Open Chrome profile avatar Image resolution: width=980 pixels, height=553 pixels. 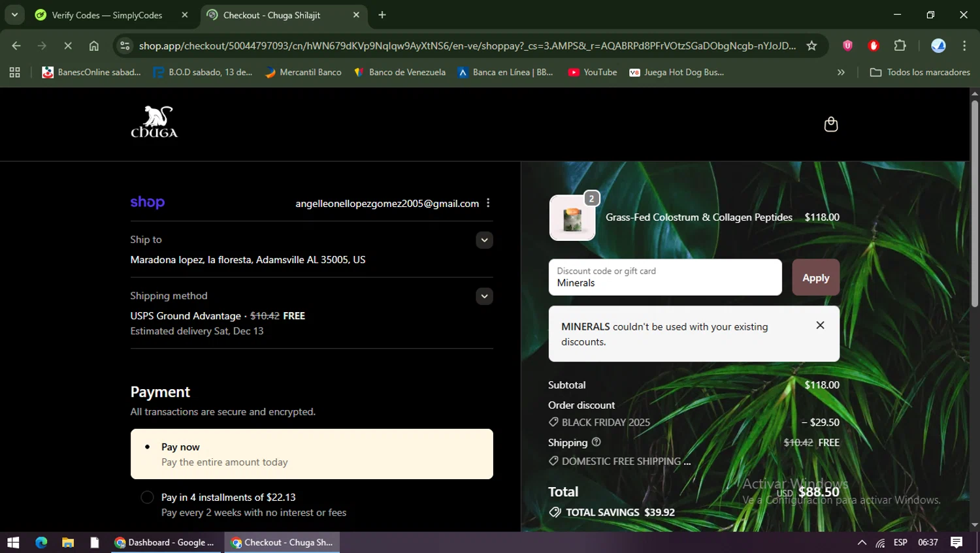pos(938,46)
